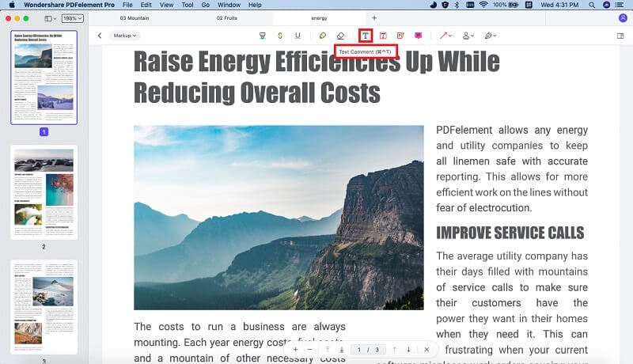This screenshot has width=633, height=364.
Task: Open the Wondershare PDFelement Pro app menu
Action: (x=69, y=5)
